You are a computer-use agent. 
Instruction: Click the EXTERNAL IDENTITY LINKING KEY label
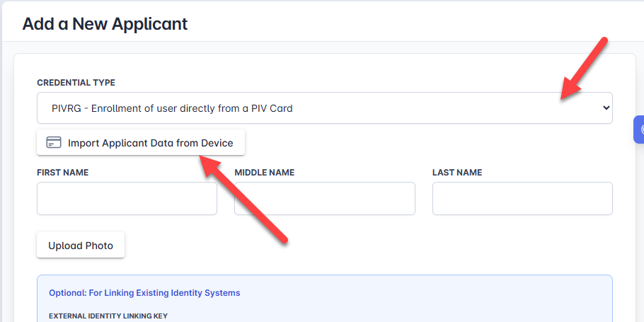[108, 316]
